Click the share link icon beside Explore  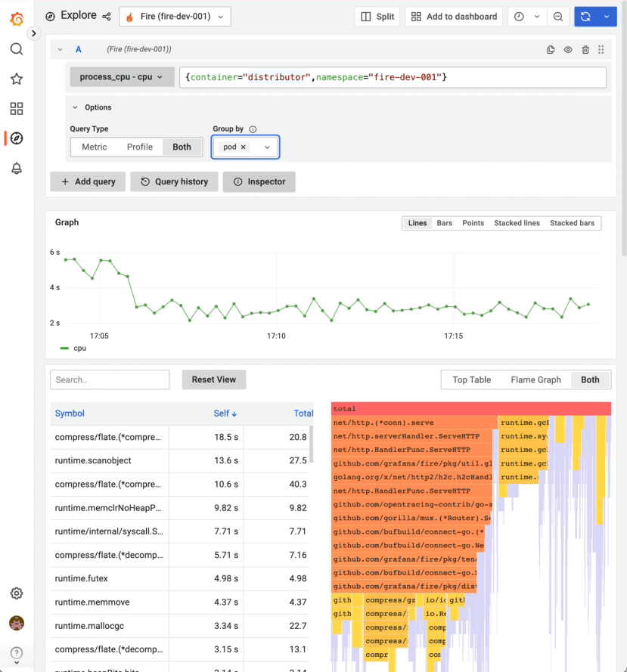pyautogui.click(x=105, y=15)
